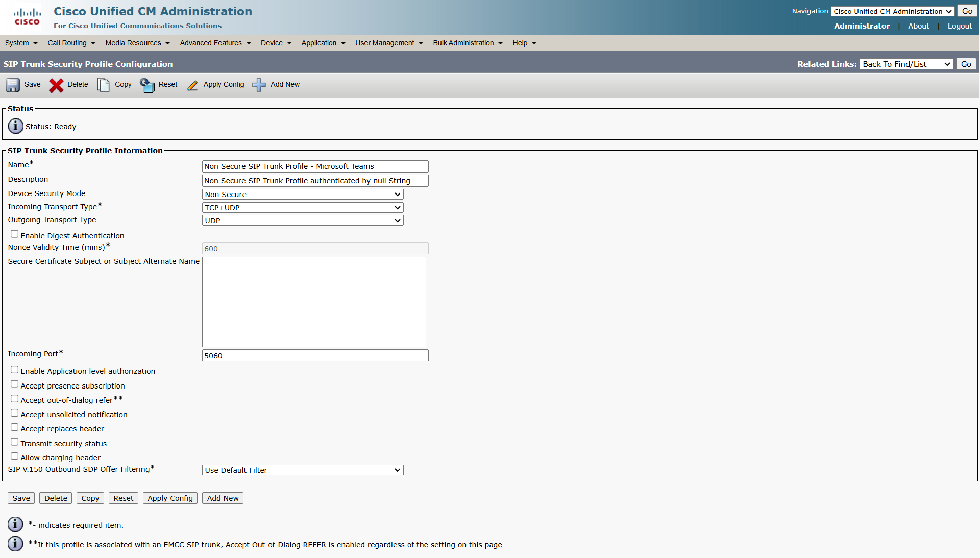
Task: Open Incoming Transport Type dropdown
Action: point(303,208)
